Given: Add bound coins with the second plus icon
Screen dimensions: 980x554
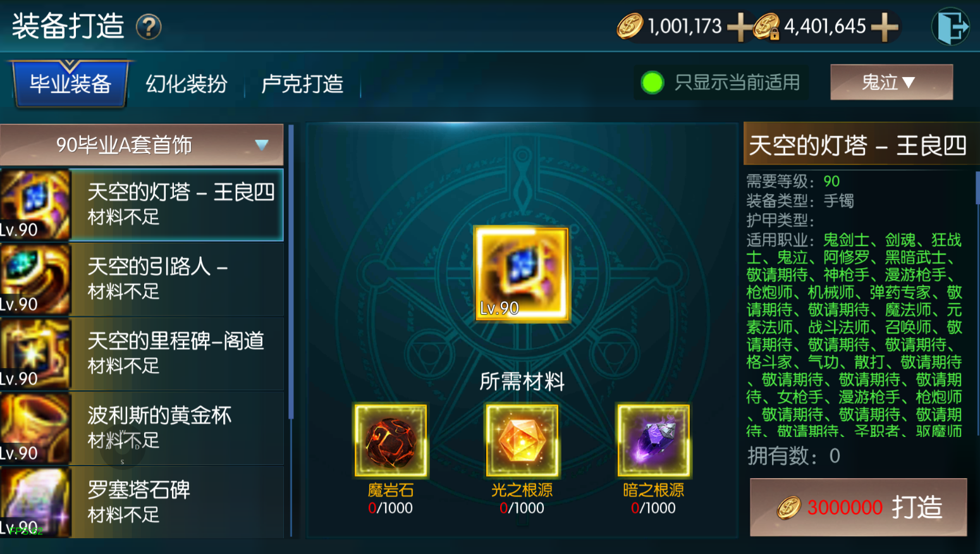Looking at the screenshot, I should (x=885, y=27).
